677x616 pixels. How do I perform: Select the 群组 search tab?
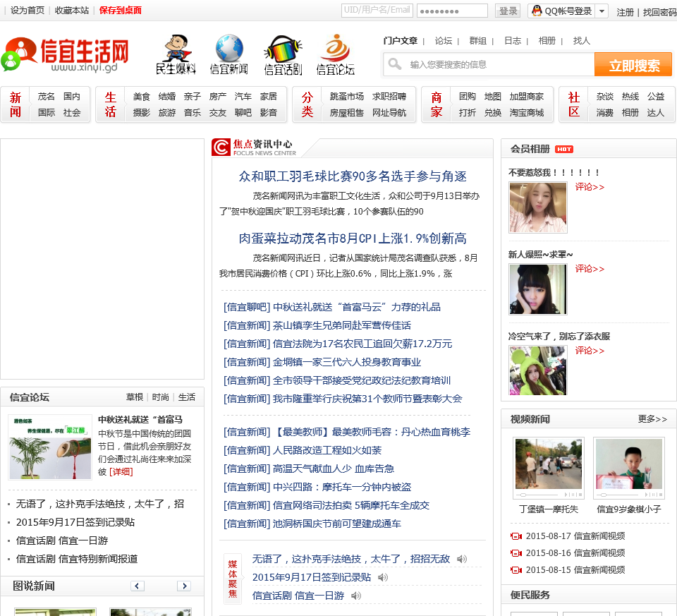[478, 41]
